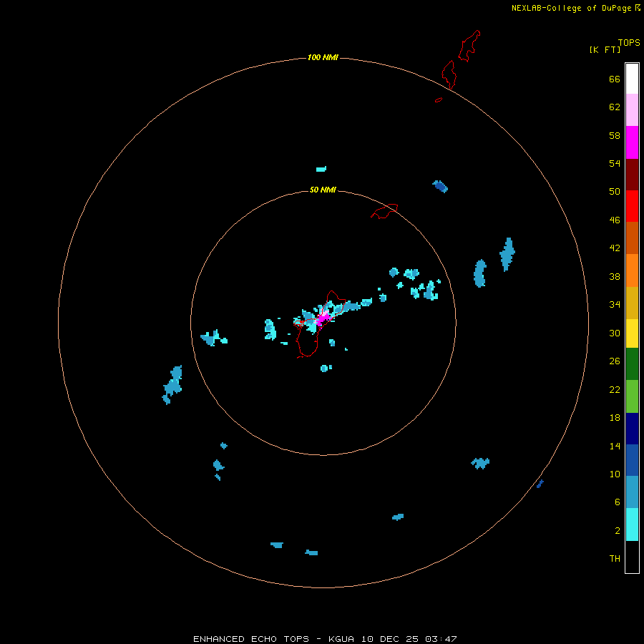This screenshot has height=644, width=644.
Task: Click the 50 NMI range ring label
Action: [323, 190]
